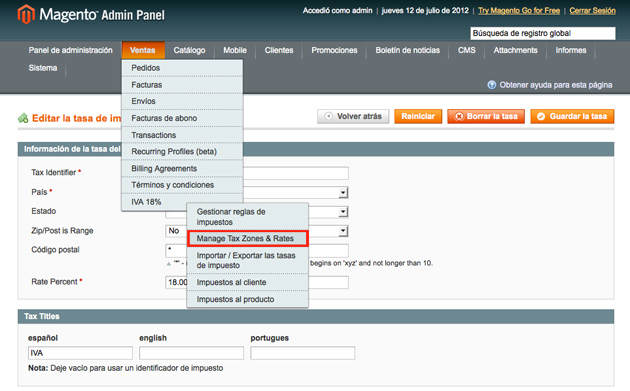630x391 pixels.
Task: Click the Cerrar Sesión link
Action: tap(592, 10)
